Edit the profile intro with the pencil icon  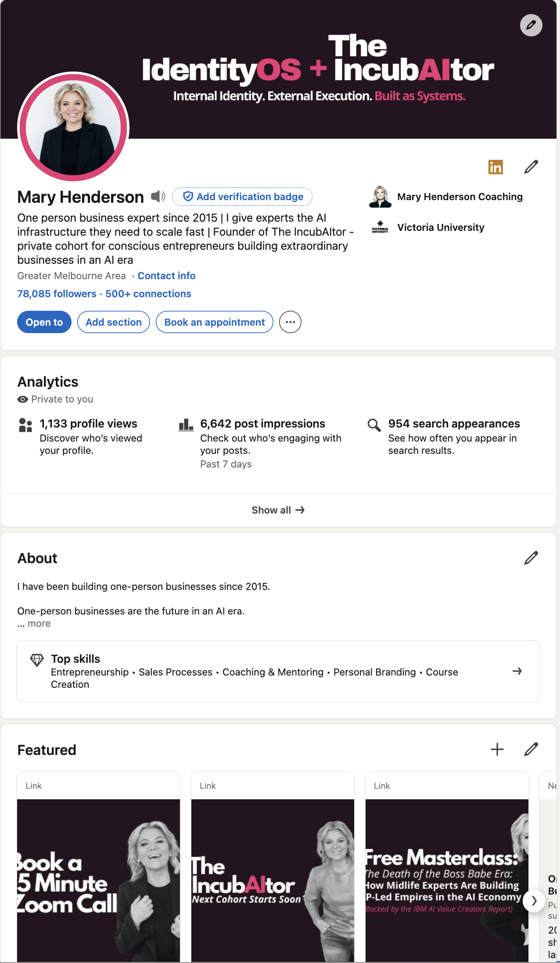click(531, 167)
